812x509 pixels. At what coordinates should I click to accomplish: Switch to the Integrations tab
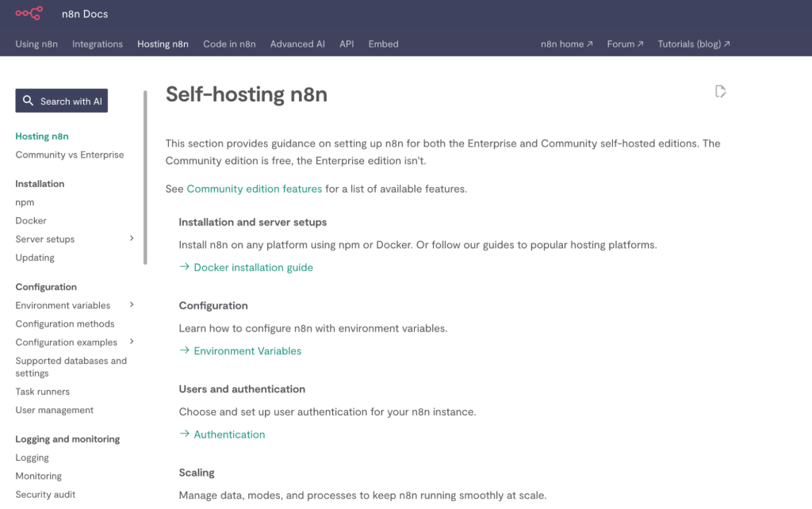tap(98, 44)
